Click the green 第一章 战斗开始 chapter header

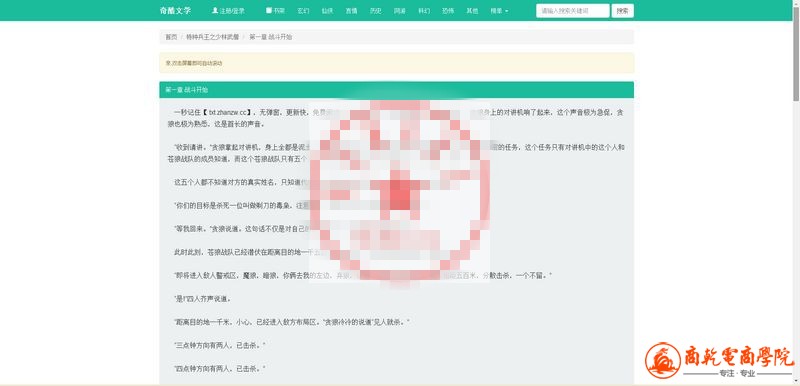tap(396, 90)
